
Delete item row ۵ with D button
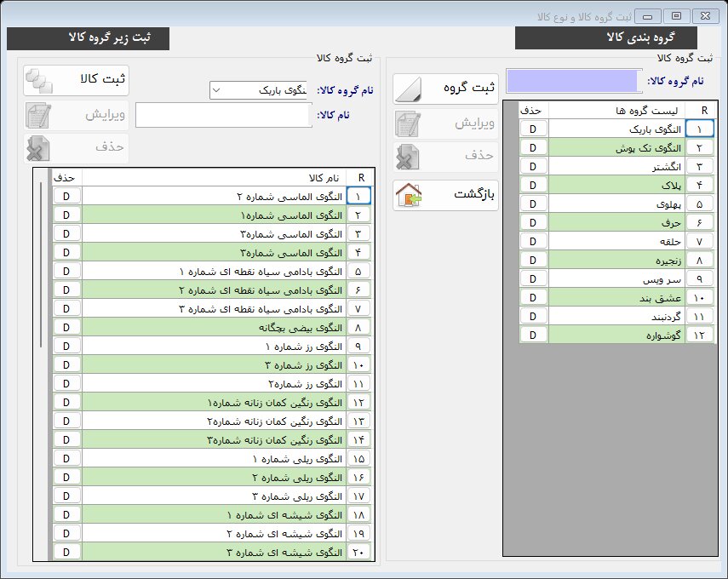tap(66, 271)
